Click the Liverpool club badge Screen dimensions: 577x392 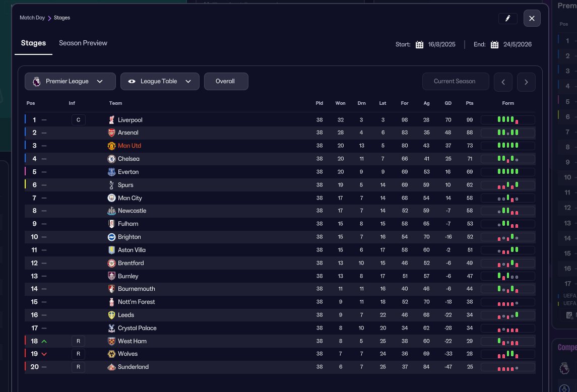click(x=111, y=120)
